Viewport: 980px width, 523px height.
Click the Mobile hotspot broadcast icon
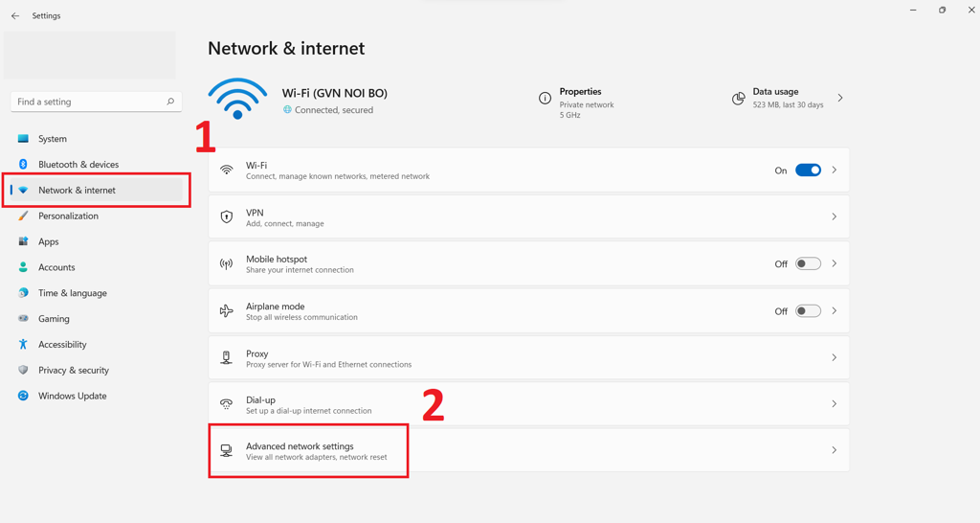pos(226,264)
